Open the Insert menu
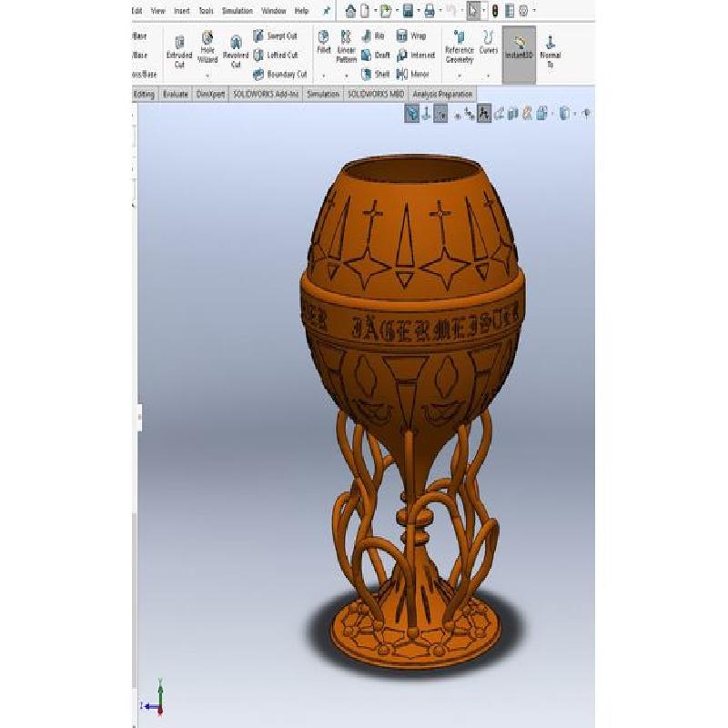The height and width of the screenshot is (728, 728). [x=181, y=11]
